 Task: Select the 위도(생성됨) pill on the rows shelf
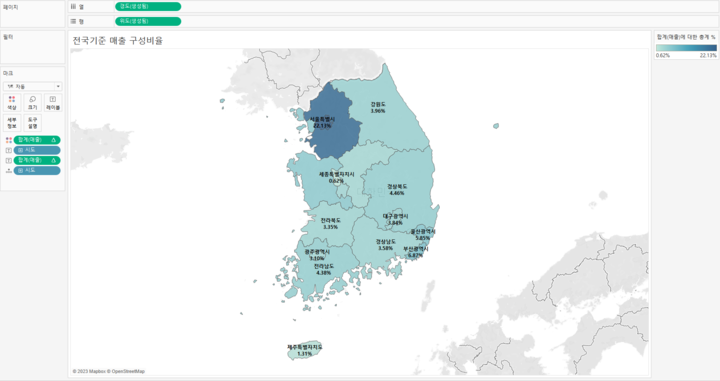[148, 21]
